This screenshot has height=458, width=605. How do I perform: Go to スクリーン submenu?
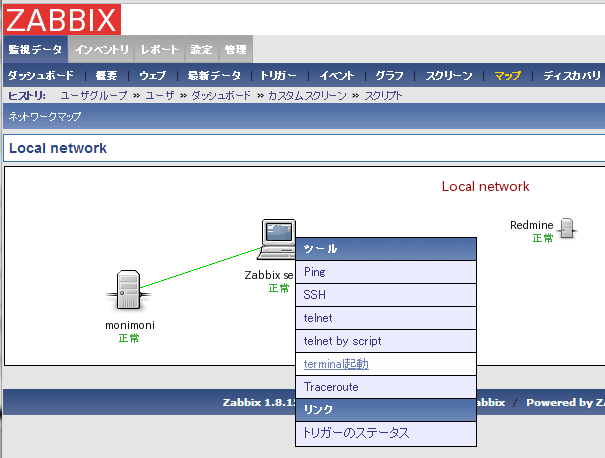[x=449, y=75]
